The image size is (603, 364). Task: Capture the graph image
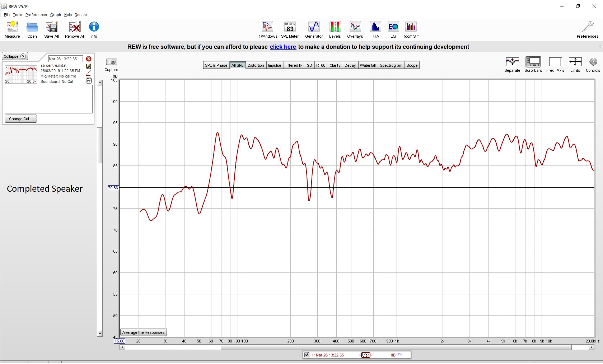(111, 65)
